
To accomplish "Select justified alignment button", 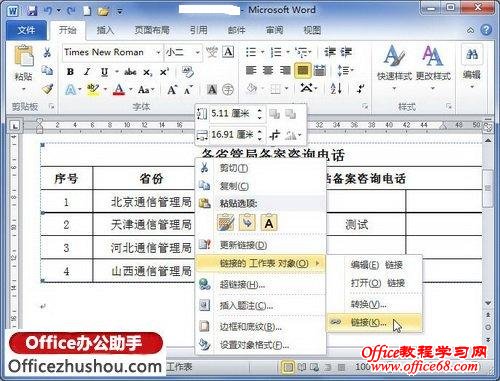I will point(303,70).
